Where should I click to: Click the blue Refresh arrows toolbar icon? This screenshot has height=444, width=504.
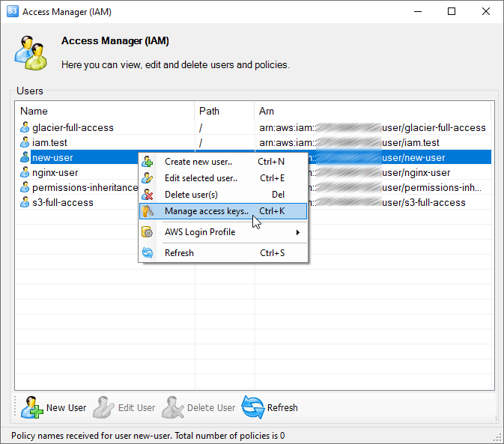[253, 407]
